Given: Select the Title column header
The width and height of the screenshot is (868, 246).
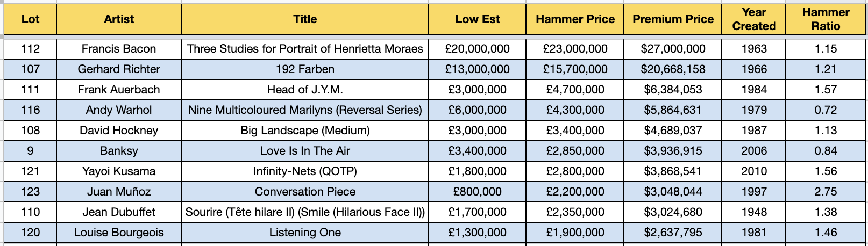Looking at the screenshot, I should (x=305, y=19).
